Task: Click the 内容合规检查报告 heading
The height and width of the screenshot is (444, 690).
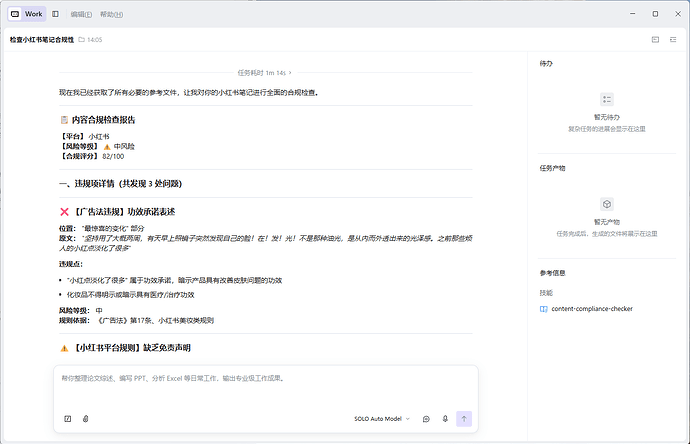Action: pos(103,120)
